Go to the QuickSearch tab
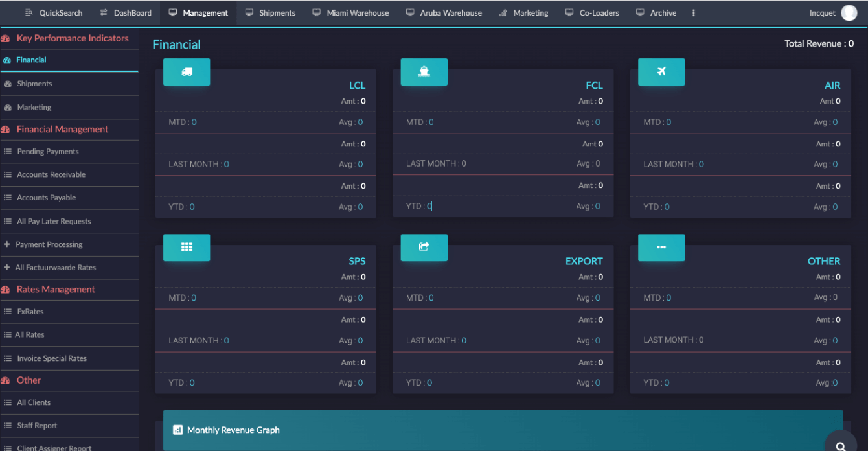This screenshot has width=868, height=451. (x=54, y=13)
